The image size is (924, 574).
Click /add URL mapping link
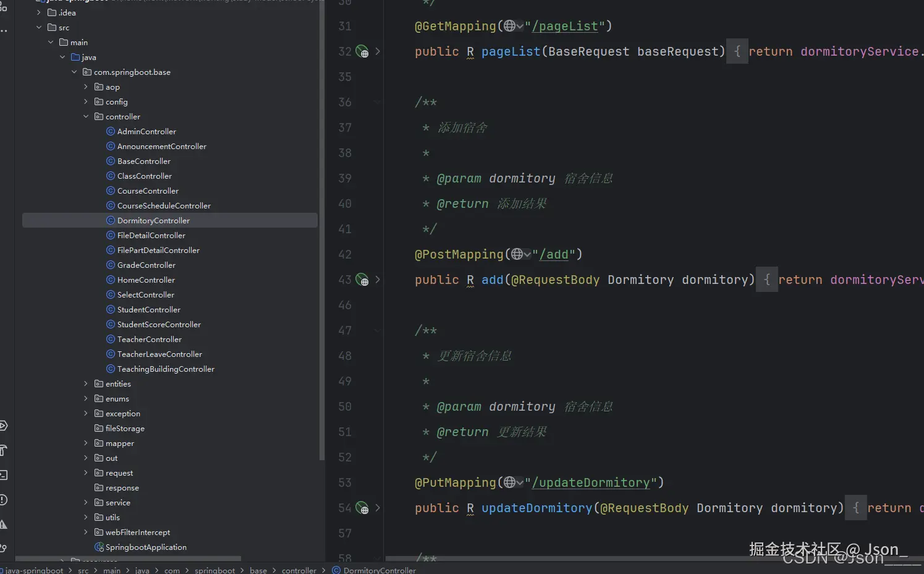554,254
